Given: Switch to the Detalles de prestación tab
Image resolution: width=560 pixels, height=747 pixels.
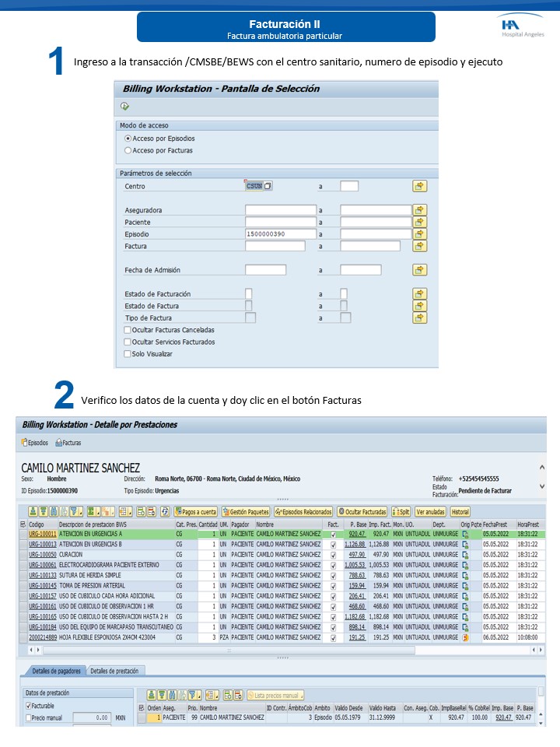Looking at the screenshot, I should (x=116, y=671).
